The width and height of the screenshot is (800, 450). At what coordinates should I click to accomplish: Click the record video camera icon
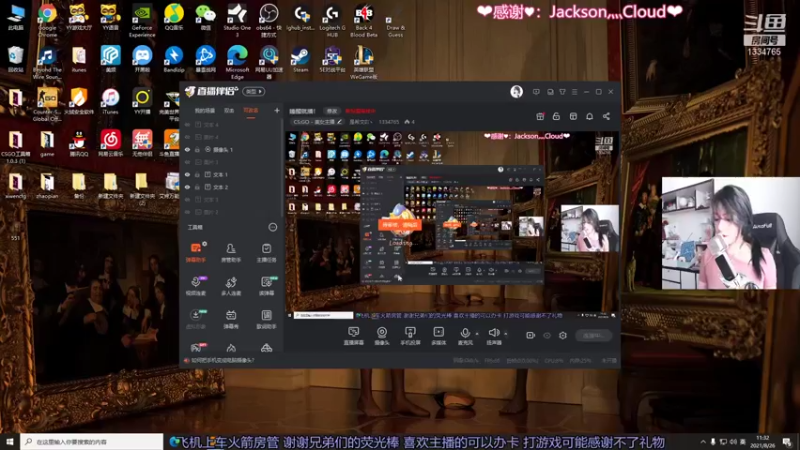531,335
